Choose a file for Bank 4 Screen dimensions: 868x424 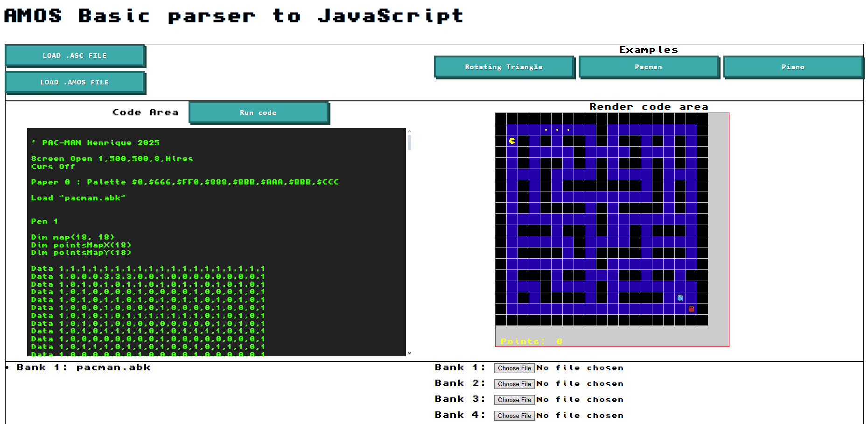(514, 416)
